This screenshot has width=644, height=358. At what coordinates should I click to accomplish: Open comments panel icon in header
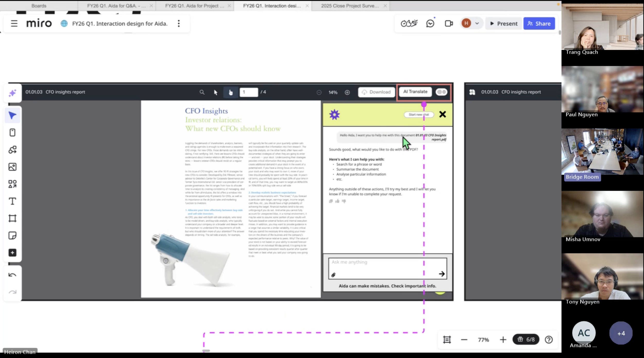pyautogui.click(x=430, y=23)
